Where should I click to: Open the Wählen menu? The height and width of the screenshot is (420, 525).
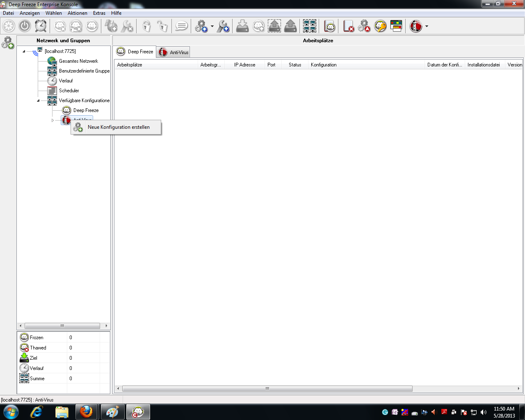coord(54,13)
